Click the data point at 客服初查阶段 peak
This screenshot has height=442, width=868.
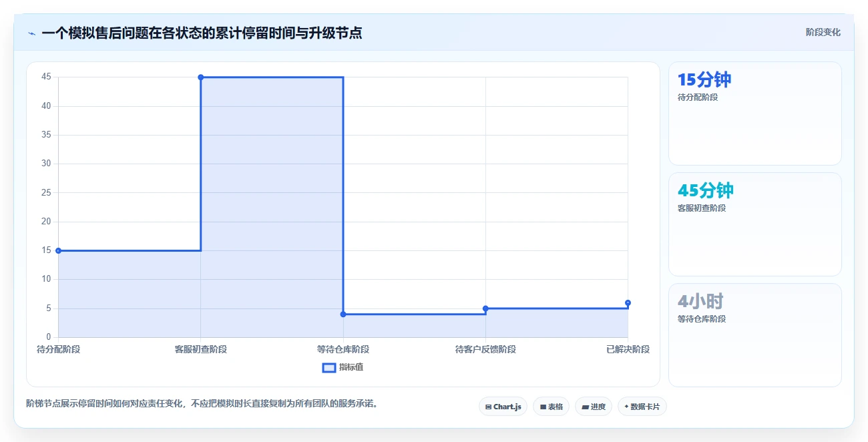[x=201, y=77]
